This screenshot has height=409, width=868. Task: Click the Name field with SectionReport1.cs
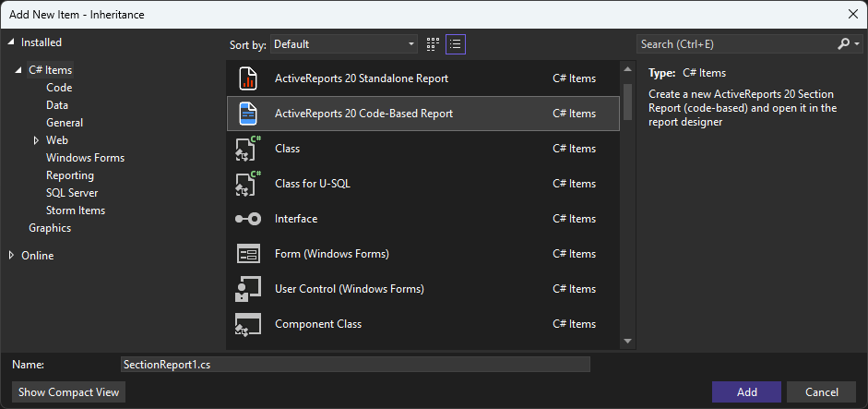[355, 364]
